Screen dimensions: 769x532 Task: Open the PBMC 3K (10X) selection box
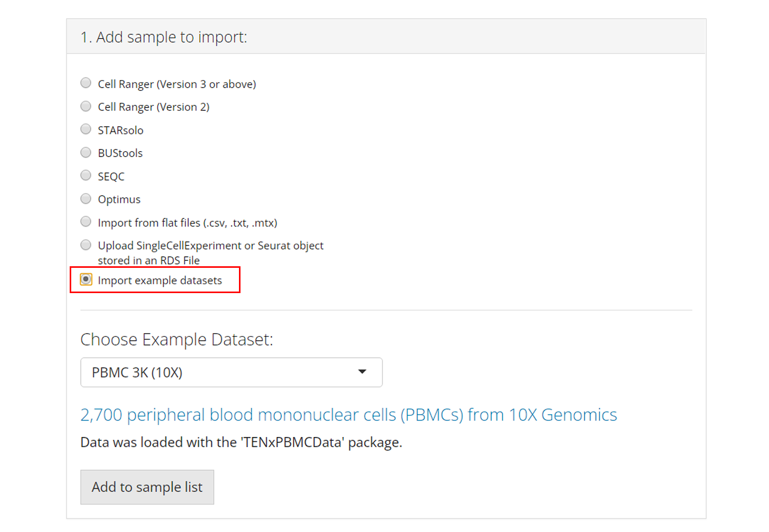point(222,372)
